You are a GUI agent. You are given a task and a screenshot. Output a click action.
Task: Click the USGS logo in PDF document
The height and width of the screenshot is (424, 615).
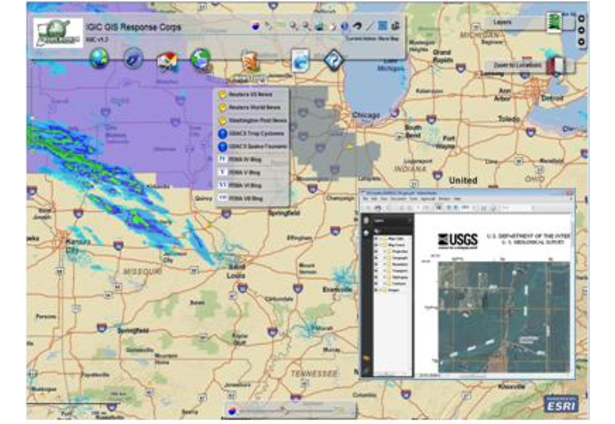tap(458, 240)
